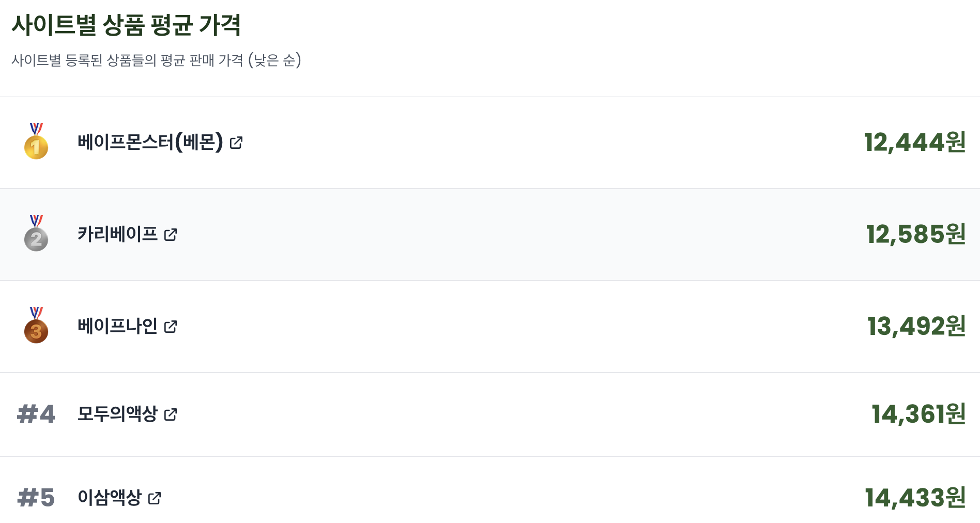Select the 12,585원 average price
This screenshot has height=523, width=980.
coord(916,234)
